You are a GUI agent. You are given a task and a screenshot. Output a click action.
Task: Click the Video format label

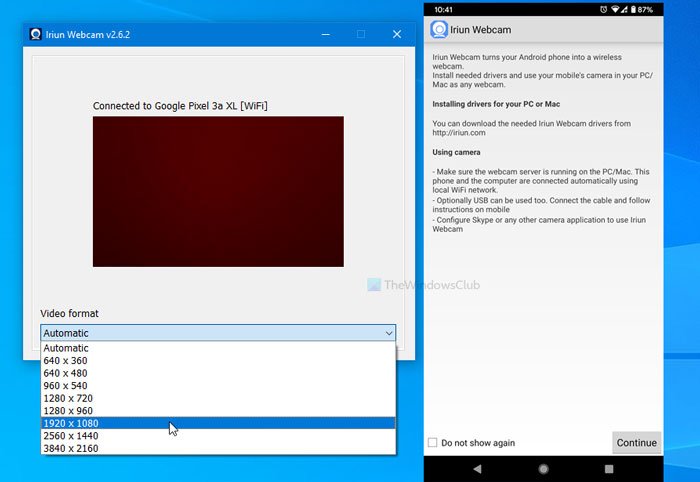click(69, 313)
